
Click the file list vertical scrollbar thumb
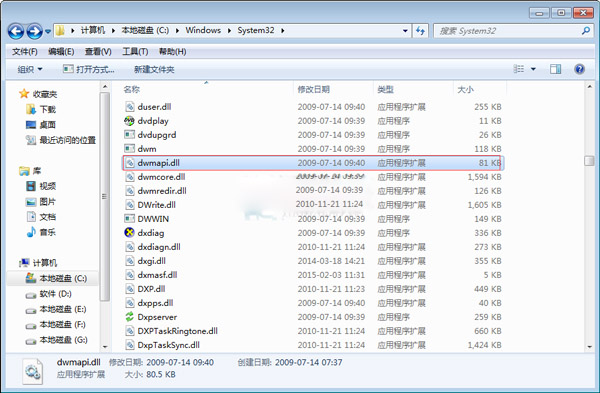click(x=589, y=161)
